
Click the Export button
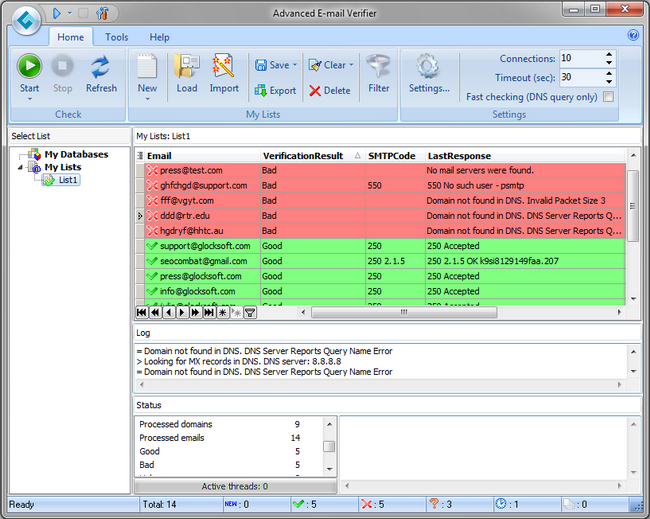coord(275,90)
